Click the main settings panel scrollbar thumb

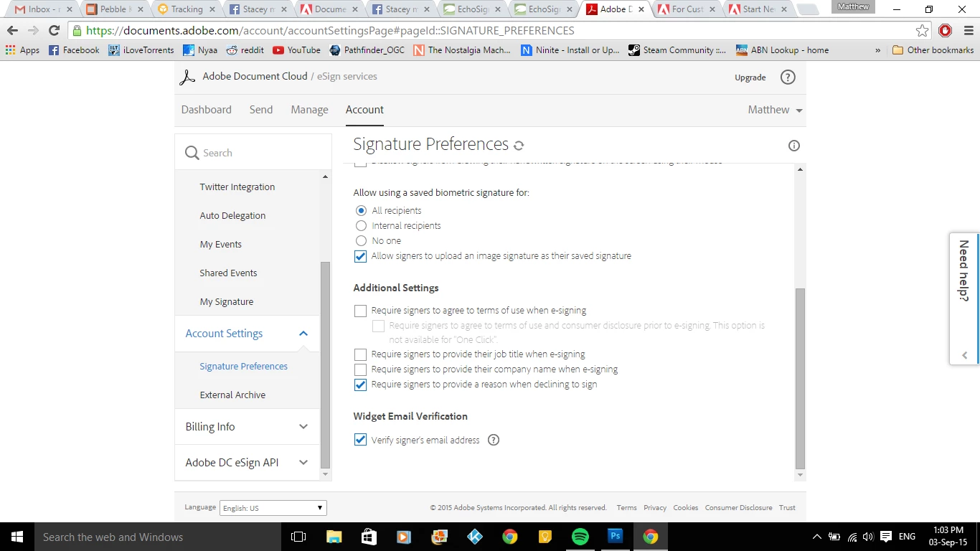(x=801, y=379)
